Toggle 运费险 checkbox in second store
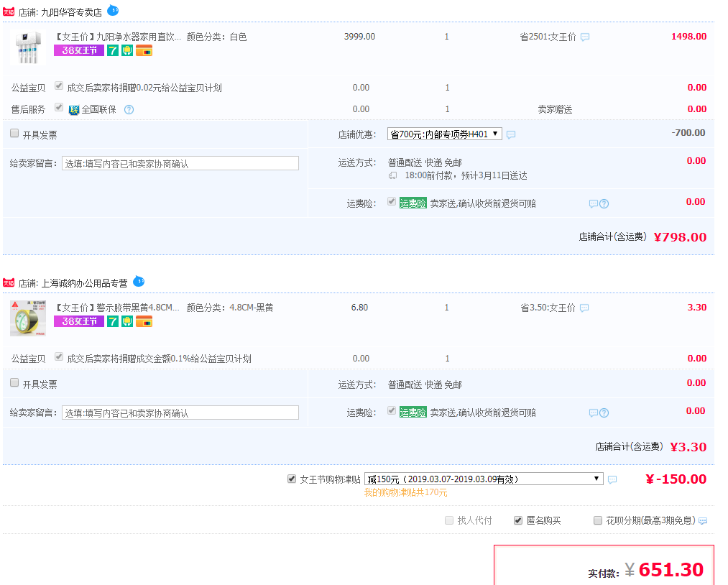Image resolution: width=728 pixels, height=585 pixels. click(x=392, y=410)
